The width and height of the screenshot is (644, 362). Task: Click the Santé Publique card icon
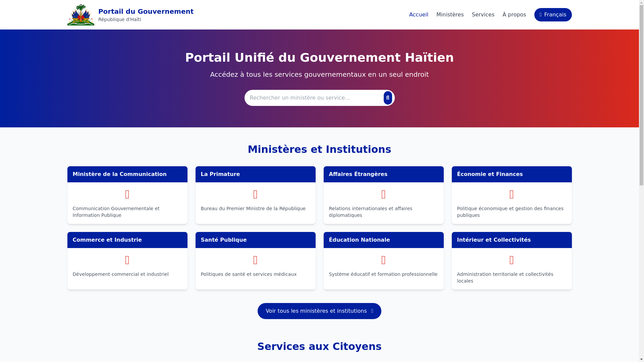(x=255, y=260)
